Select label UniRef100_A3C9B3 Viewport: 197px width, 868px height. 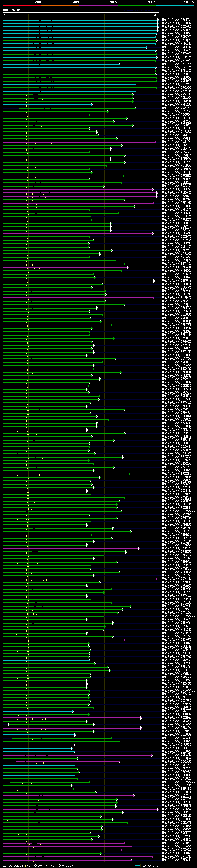[176, 772]
